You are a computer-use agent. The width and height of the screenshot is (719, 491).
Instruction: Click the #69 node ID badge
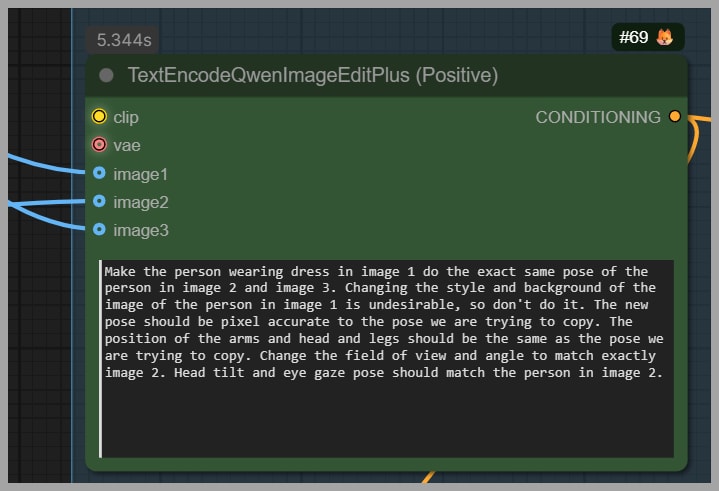point(634,38)
